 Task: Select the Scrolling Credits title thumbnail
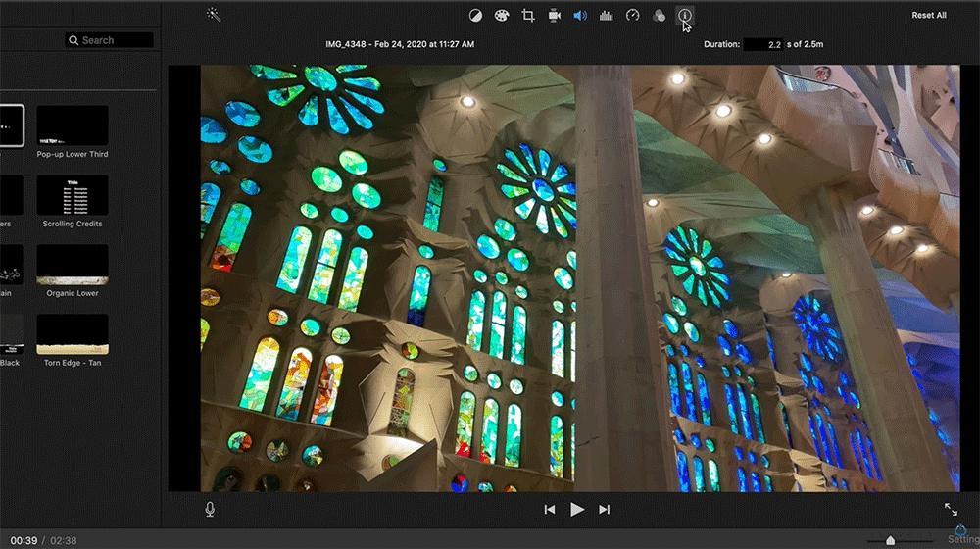(x=73, y=196)
